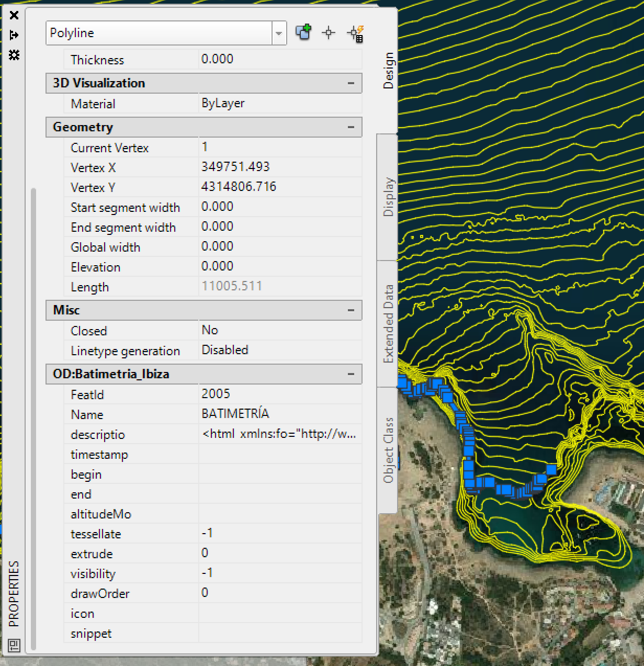This screenshot has width=644, height=666.
Task: Close the Properties palette with X icon
Action: point(14,15)
